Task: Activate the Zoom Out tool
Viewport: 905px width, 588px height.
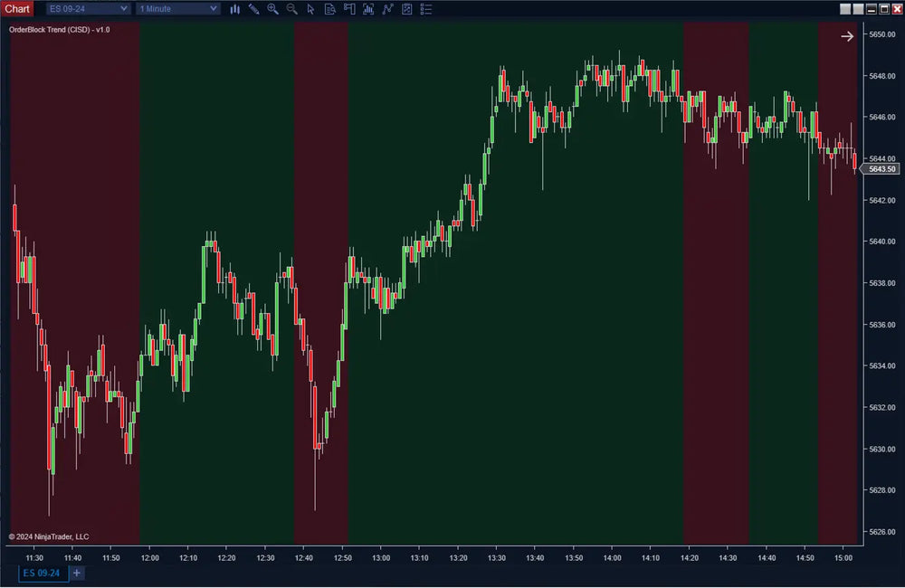Action: point(291,9)
